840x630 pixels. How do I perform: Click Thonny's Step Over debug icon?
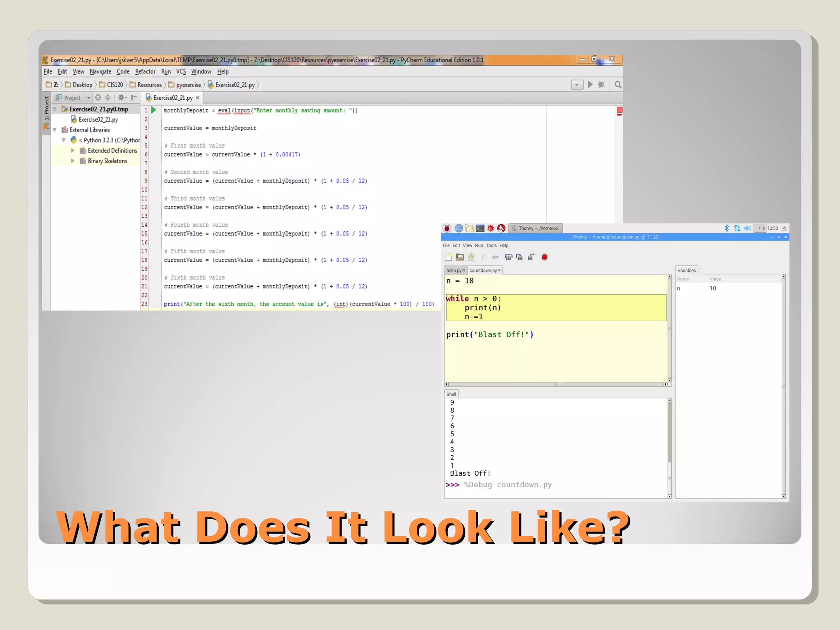509,257
